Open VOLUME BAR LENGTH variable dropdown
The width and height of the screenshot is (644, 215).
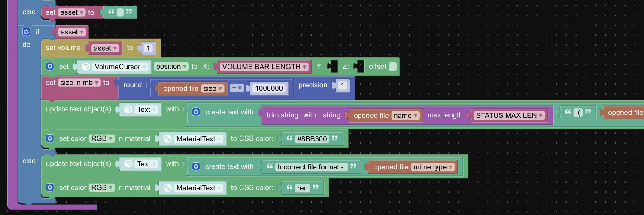[265, 67]
